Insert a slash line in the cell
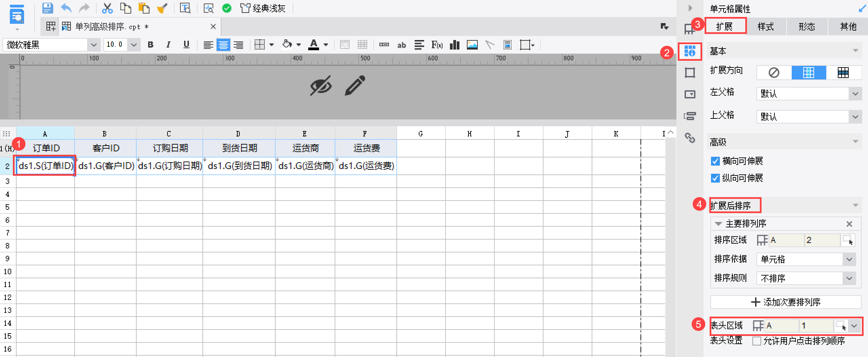 tap(490, 45)
